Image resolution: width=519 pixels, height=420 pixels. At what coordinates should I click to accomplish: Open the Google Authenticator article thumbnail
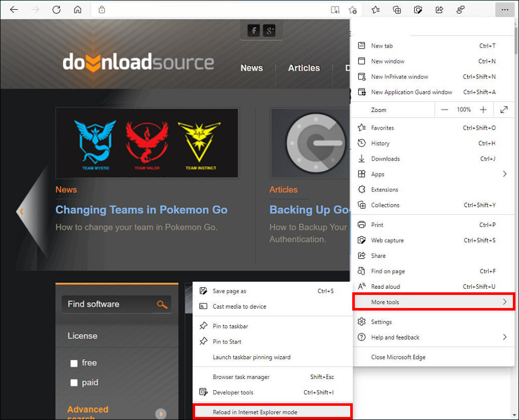click(310, 143)
